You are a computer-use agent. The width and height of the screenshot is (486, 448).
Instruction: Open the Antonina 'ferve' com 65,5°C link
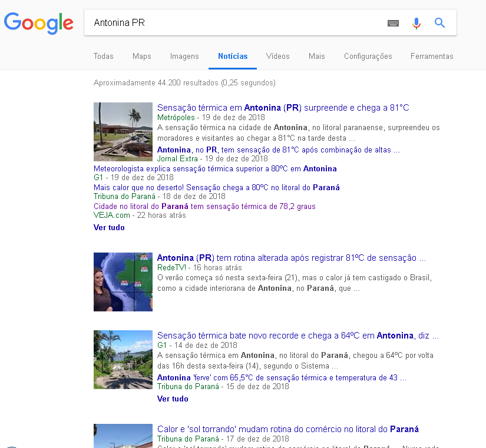[282, 378]
